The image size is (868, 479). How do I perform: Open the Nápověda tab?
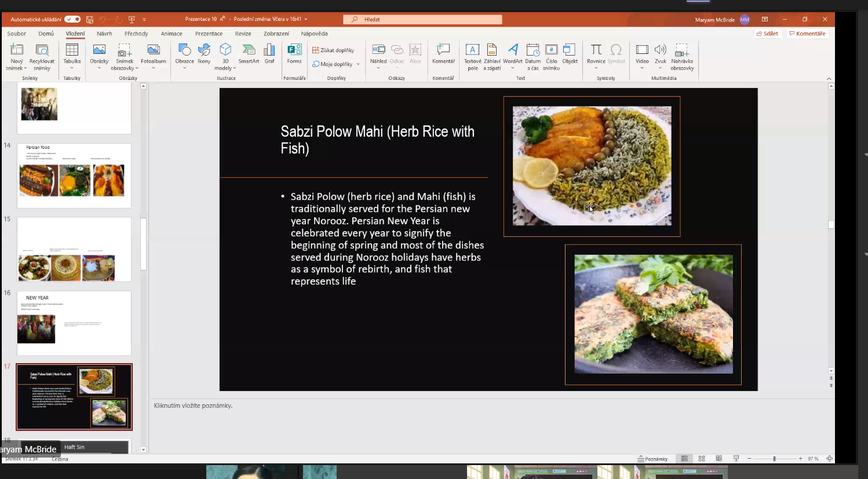[x=314, y=34]
